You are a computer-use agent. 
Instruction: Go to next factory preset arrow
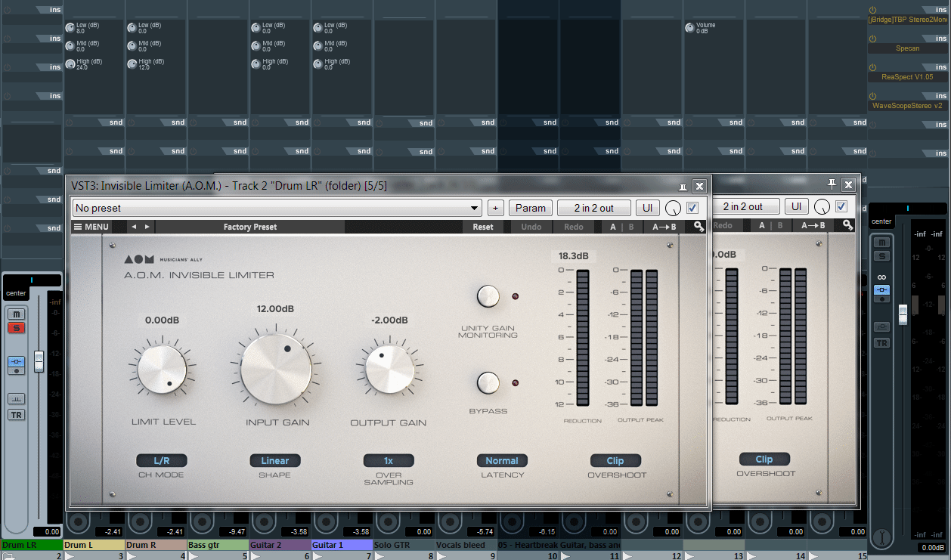147,227
